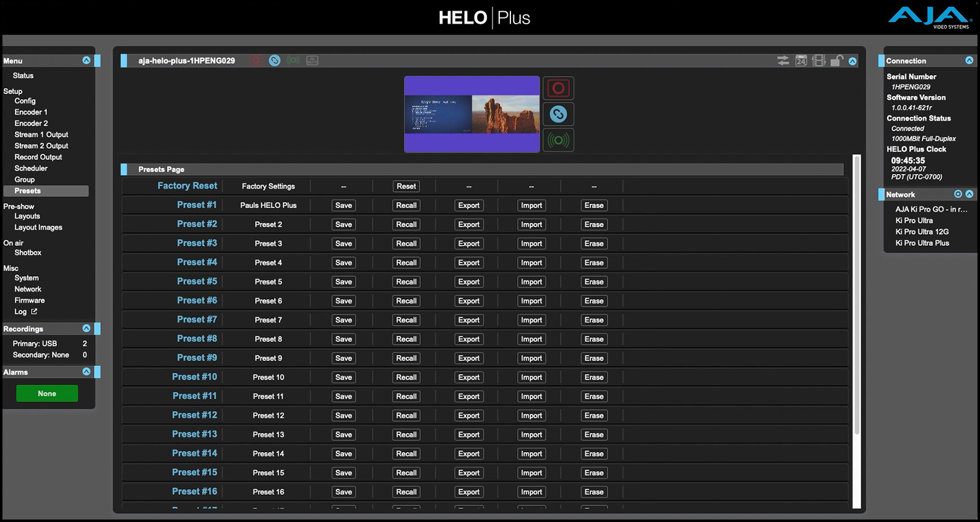Open Encoder 1 settings in menu
This screenshot has height=522, width=980.
[x=31, y=112]
